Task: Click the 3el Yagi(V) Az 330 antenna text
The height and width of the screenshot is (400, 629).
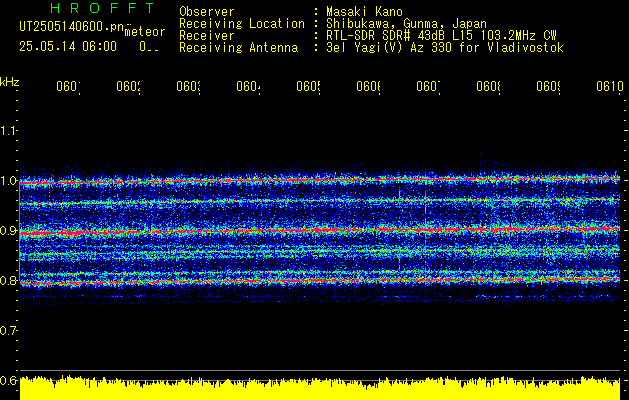Action: tap(445, 48)
